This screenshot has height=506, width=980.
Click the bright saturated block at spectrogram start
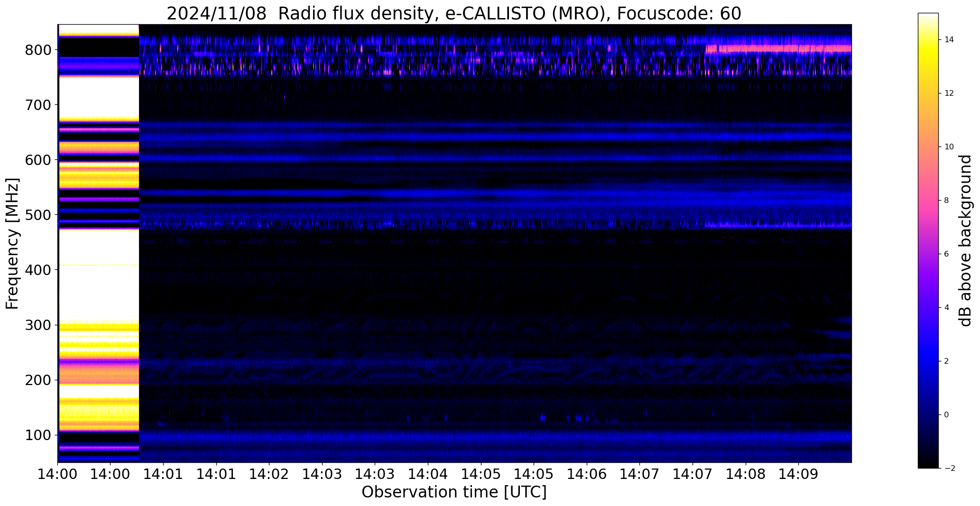(99, 243)
